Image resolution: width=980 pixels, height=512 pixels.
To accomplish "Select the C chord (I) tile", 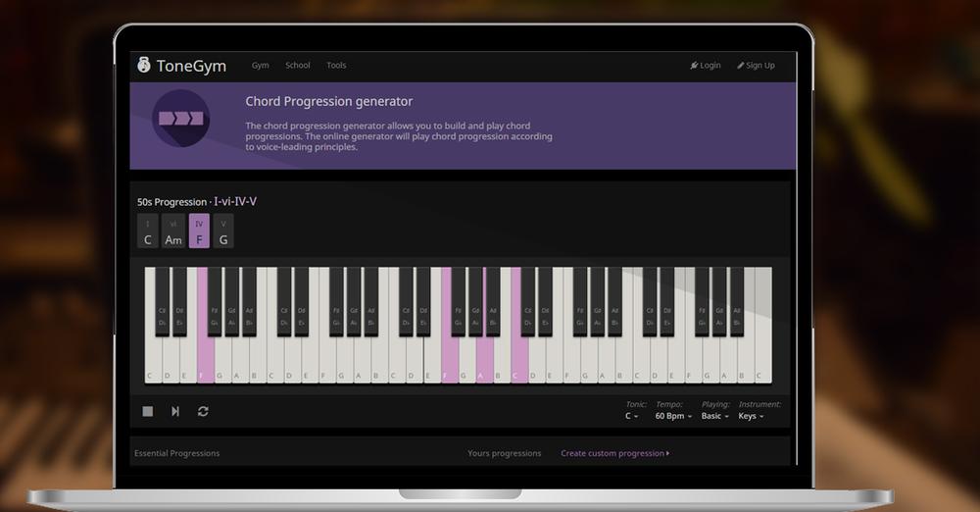I will tap(148, 232).
